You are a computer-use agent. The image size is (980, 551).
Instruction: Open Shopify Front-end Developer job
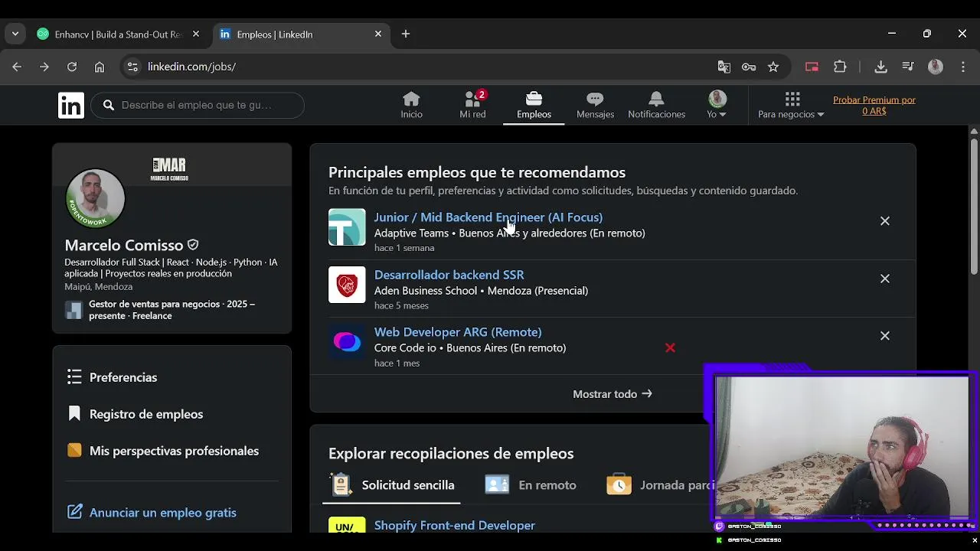[x=454, y=525]
